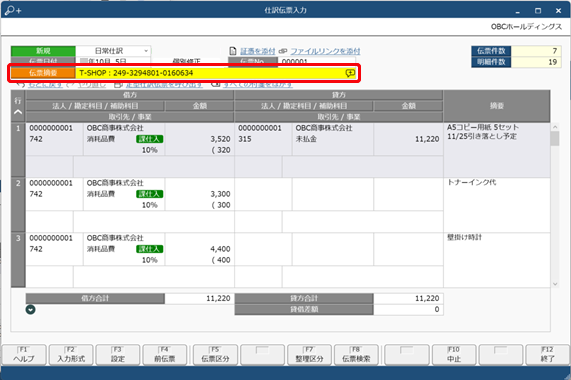Click the vertical scrollbar thumb of the grid
This screenshot has width=571, height=380.
[x=555, y=139]
